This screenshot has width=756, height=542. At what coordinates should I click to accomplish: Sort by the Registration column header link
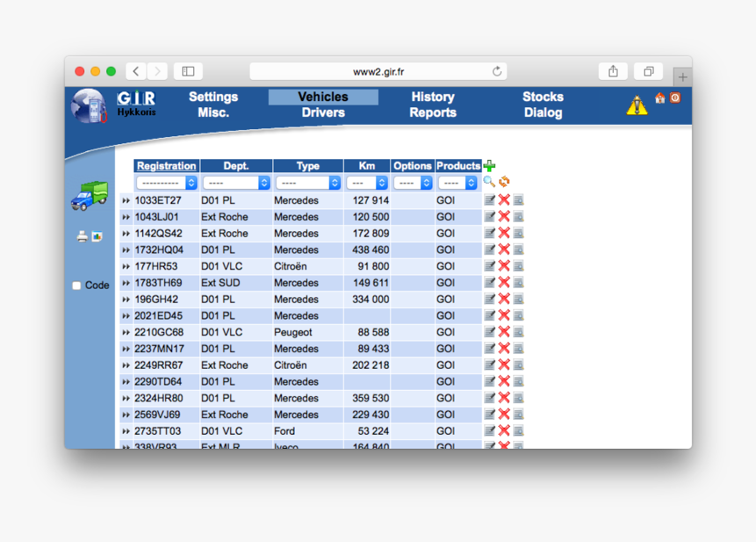click(166, 165)
